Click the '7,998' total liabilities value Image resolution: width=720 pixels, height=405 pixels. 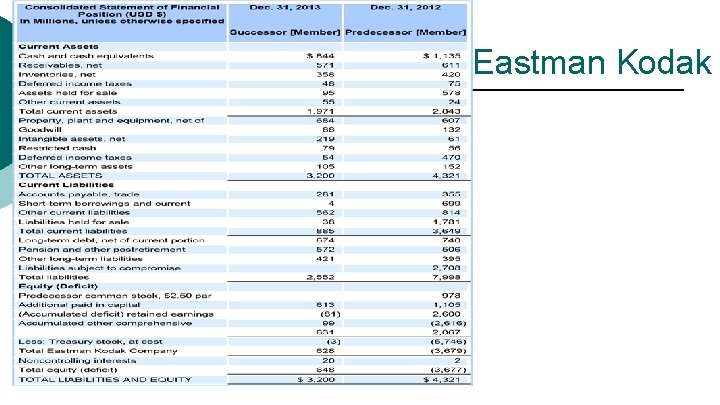click(446, 277)
